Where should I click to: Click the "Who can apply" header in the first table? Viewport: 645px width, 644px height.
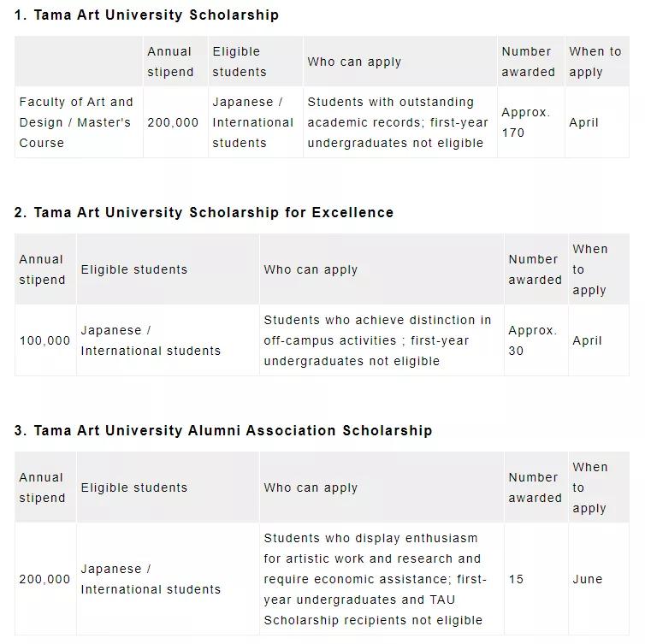354,62
